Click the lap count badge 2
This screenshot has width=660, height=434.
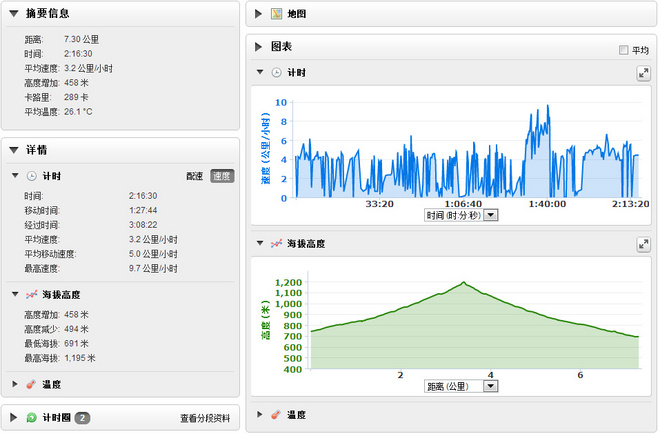(x=83, y=418)
